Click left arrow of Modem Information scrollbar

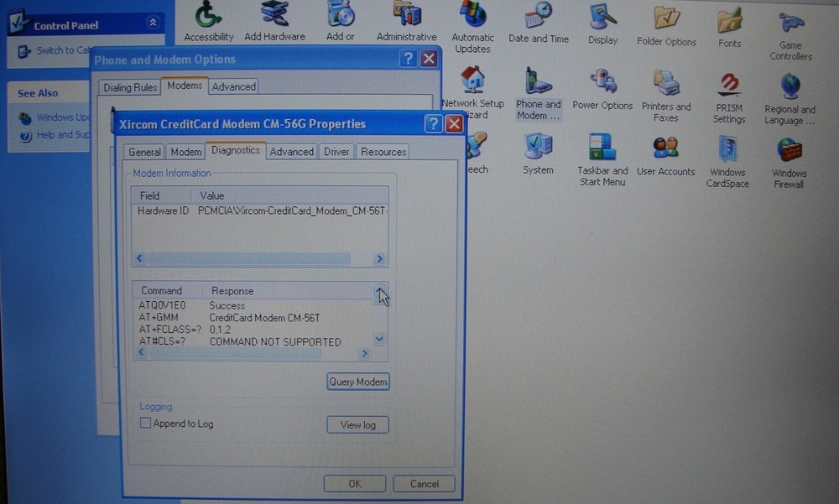pos(139,258)
